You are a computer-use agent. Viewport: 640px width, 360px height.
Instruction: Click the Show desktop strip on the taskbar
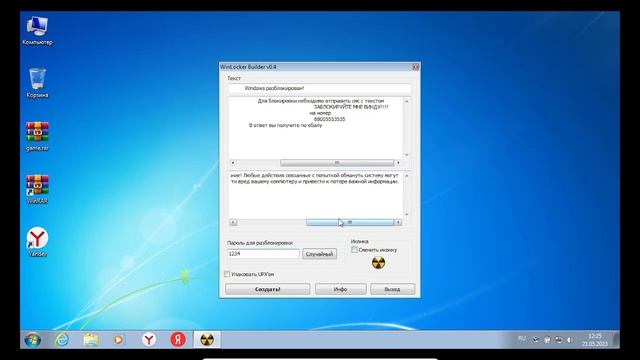pos(616,340)
